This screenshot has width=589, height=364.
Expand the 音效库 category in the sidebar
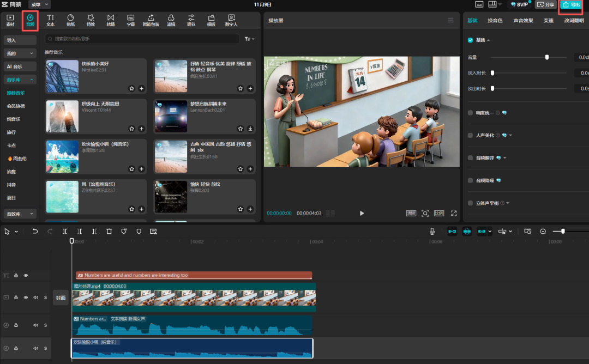pos(20,214)
